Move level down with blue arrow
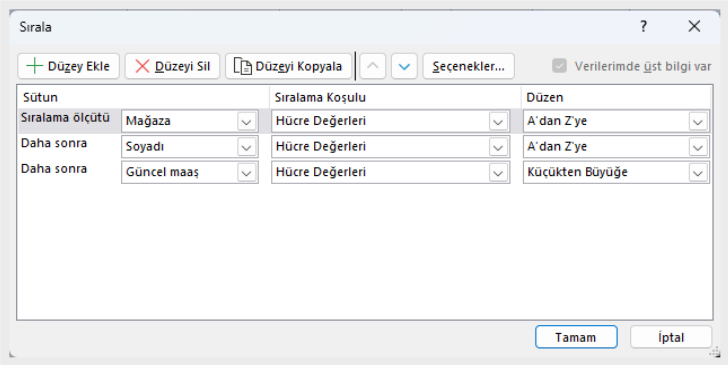Screen dimensions: 728x365 pos(404,66)
